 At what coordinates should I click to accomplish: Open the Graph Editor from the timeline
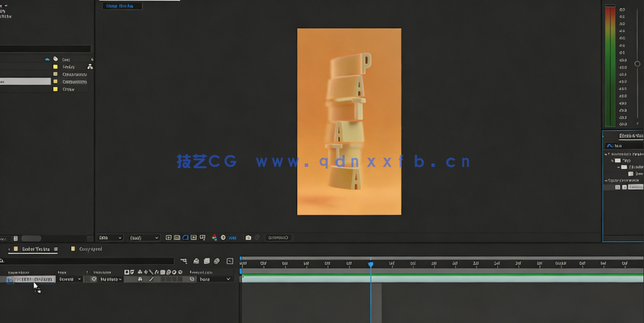click(230, 261)
